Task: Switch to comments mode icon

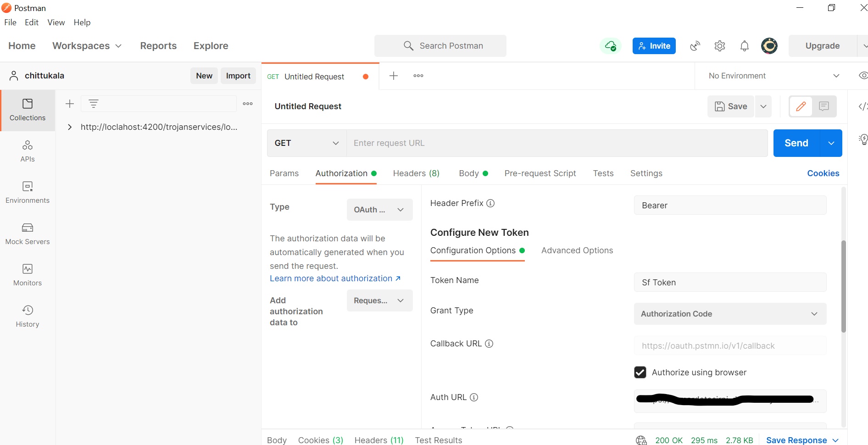Action: (x=824, y=106)
